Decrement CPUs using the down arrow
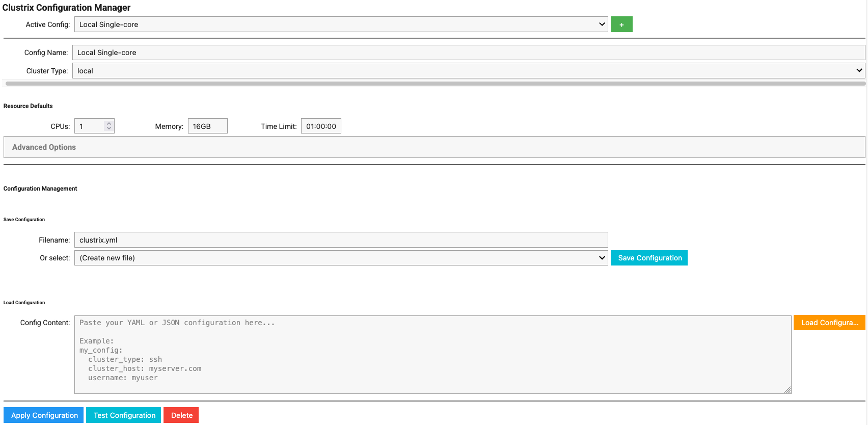The width and height of the screenshot is (868, 425). click(108, 128)
